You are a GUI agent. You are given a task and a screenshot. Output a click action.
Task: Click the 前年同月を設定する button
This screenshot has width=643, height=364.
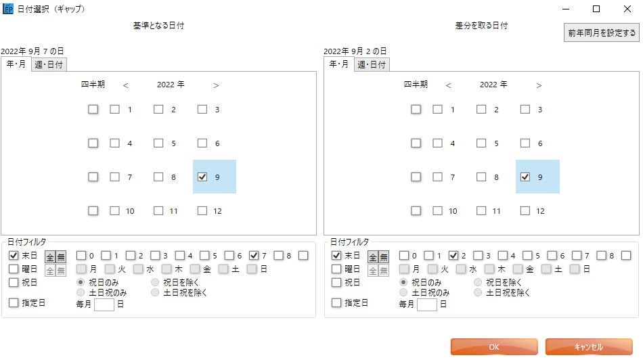pyautogui.click(x=602, y=32)
